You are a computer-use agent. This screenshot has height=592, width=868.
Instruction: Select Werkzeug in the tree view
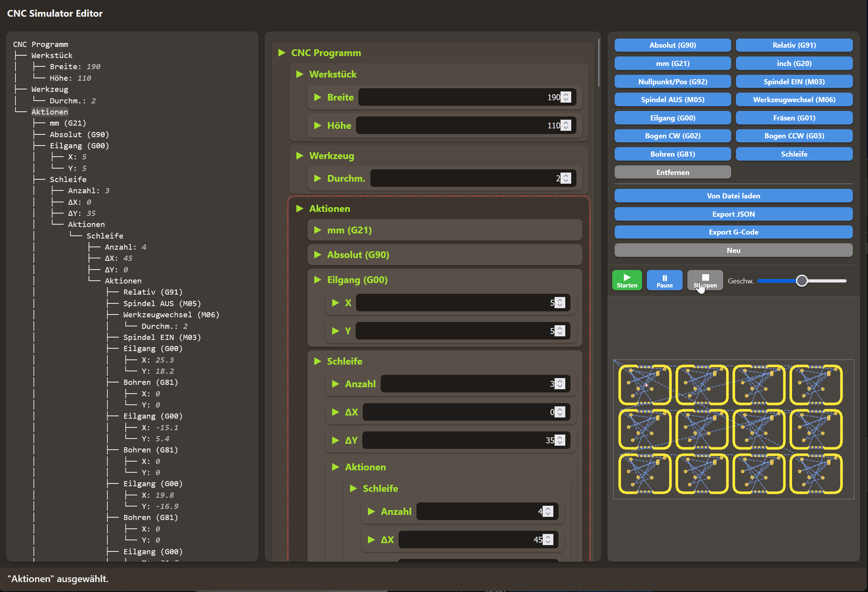(50, 89)
